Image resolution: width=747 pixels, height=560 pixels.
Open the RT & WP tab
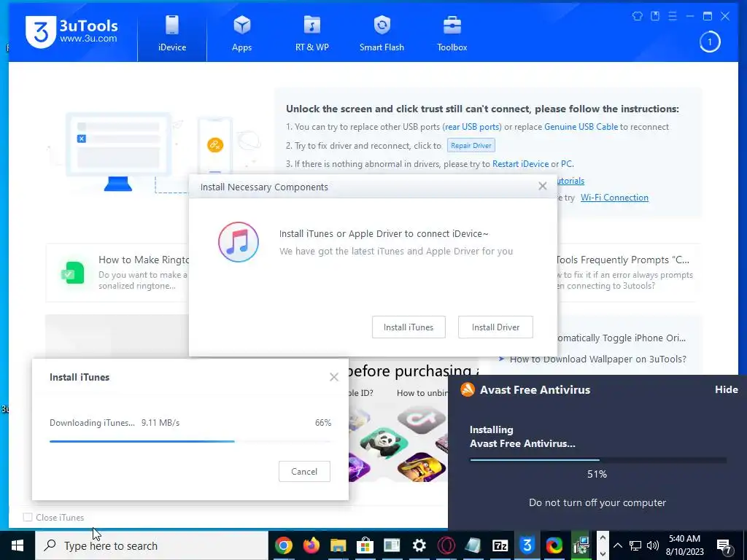pyautogui.click(x=312, y=34)
